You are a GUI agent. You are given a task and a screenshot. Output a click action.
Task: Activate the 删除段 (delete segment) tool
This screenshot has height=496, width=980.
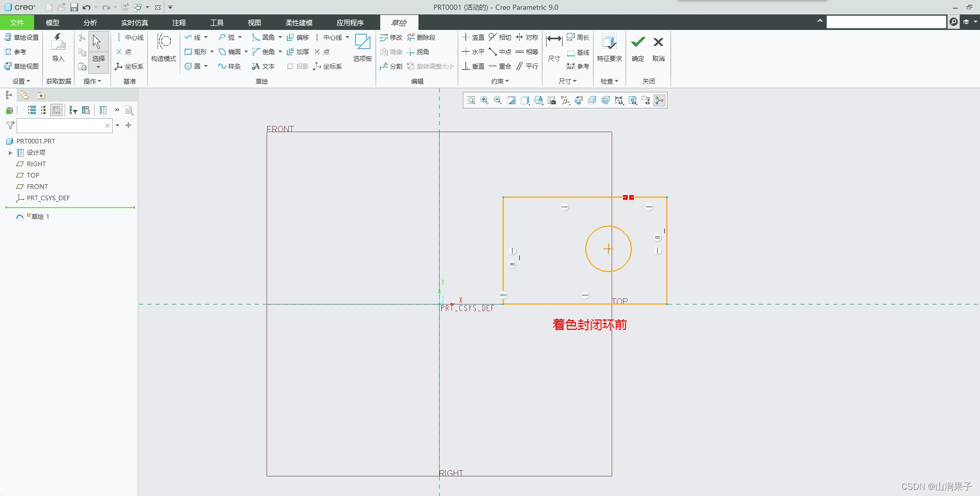tap(421, 37)
